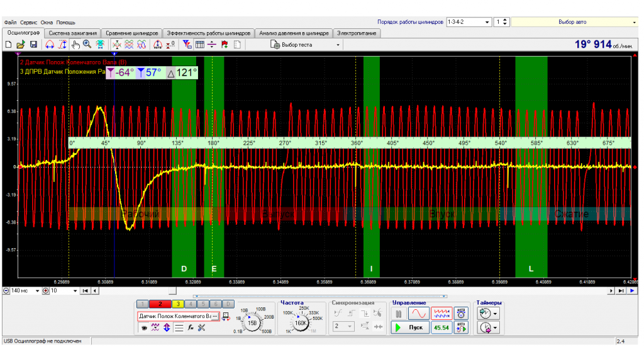Jump to the start of the record
Screen dimensions: 644x347
click(x=86, y=291)
